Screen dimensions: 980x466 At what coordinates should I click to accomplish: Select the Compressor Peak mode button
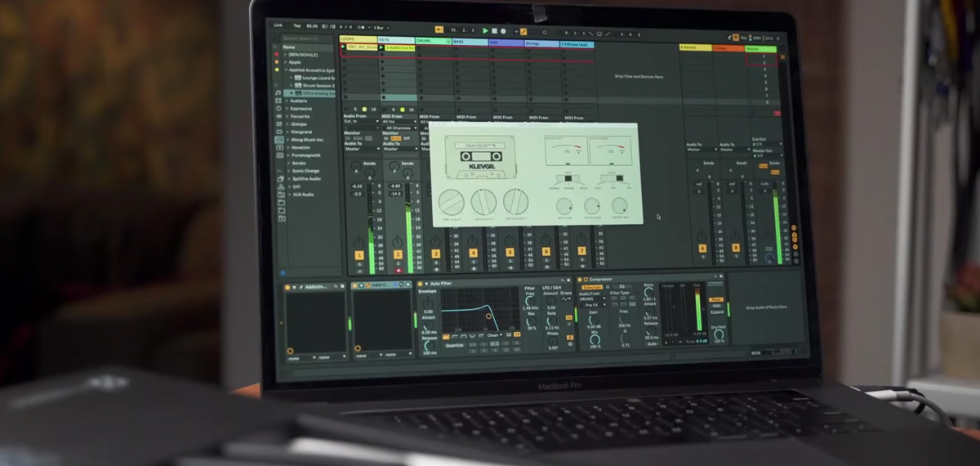(x=716, y=299)
